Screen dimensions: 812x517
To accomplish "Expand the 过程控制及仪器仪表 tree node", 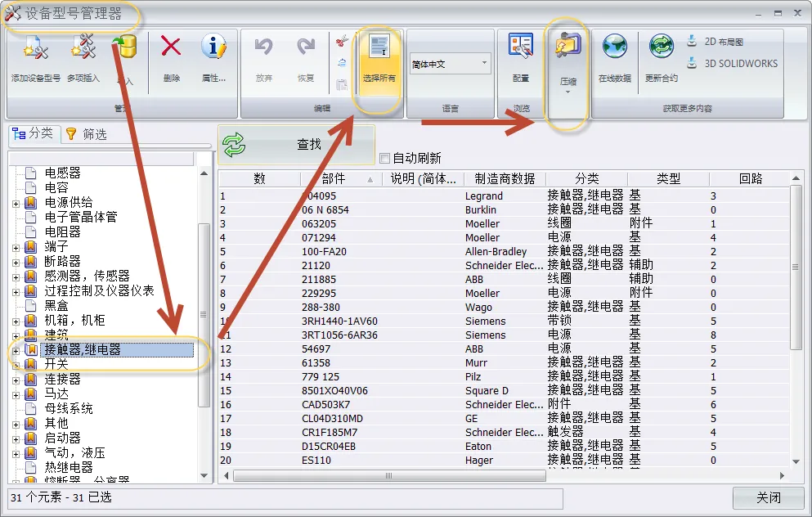I will [x=16, y=292].
